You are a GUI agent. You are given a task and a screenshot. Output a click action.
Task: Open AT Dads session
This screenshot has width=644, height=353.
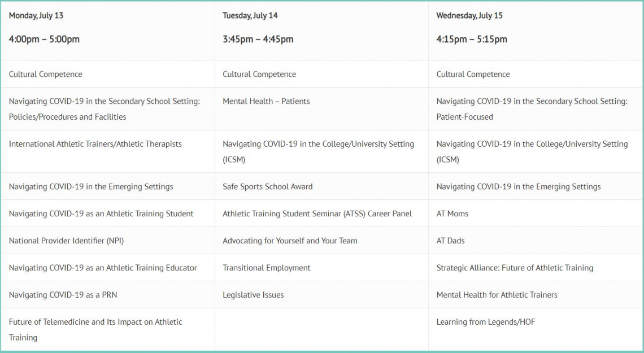click(451, 241)
